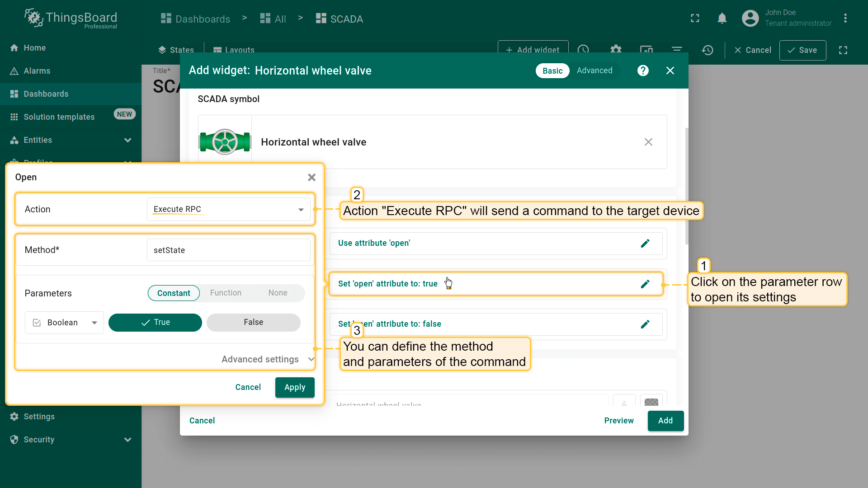Open the Action Execute RPC dropdown
868x488 pixels.
click(228, 209)
